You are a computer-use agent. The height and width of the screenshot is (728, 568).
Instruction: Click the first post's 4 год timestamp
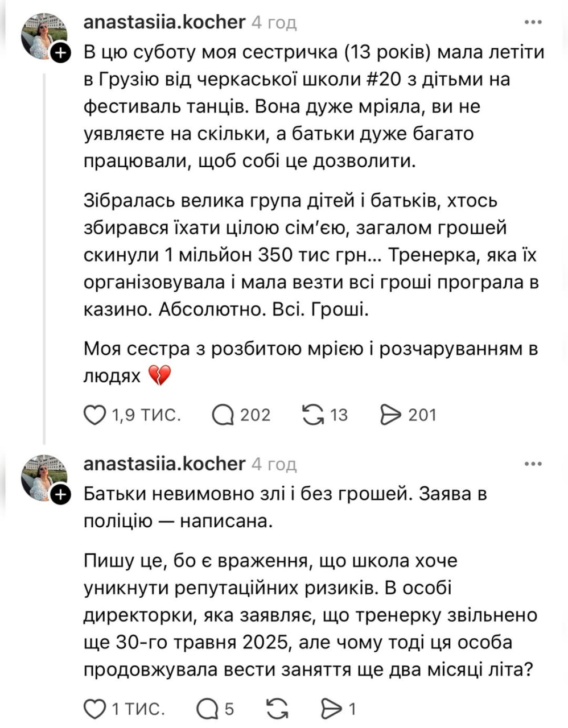(274, 23)
